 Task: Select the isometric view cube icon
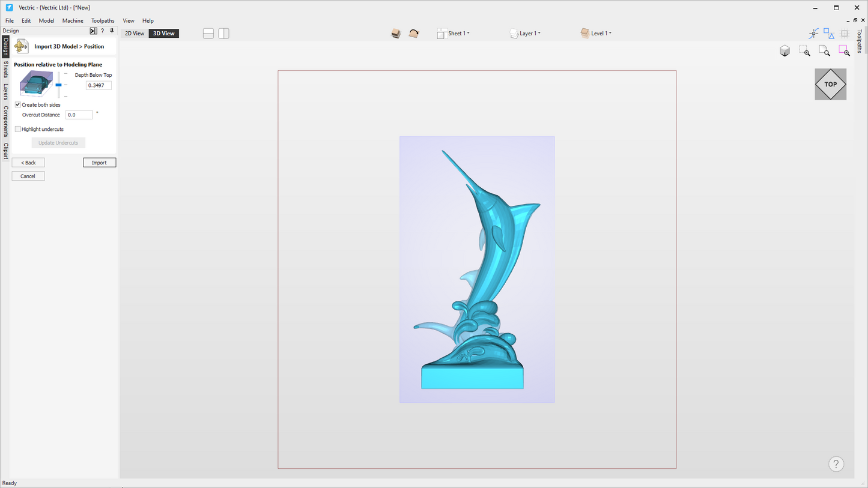[x=785, y=50]
